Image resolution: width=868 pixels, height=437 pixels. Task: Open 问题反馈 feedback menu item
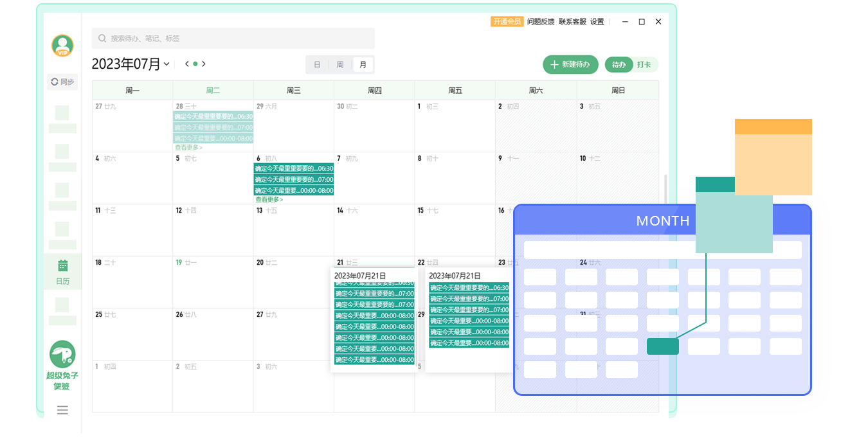click(540, 22)
